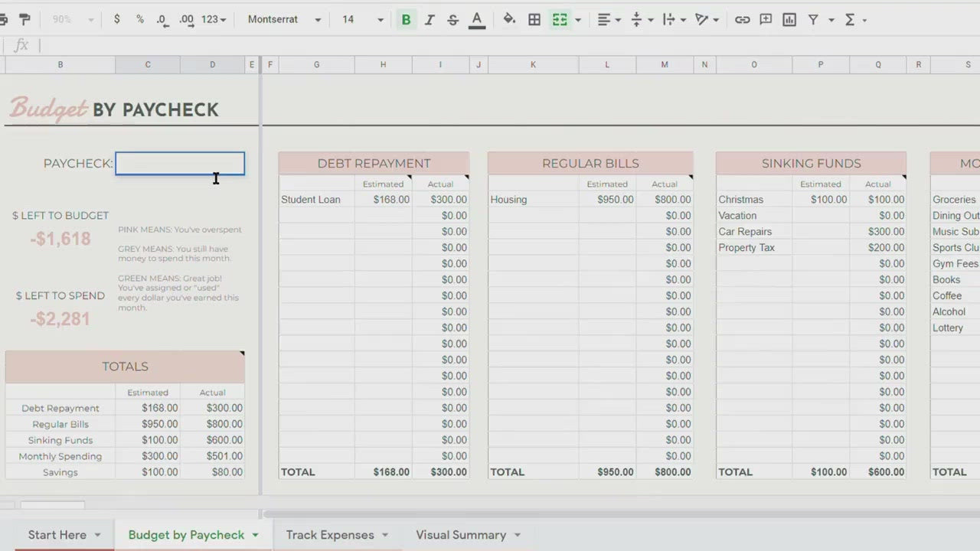Viewport: 980px width, 551px height.
Task: Switch to the Visual Summary sheet tab
Action: pyautogui.click(x=461, y=535)
